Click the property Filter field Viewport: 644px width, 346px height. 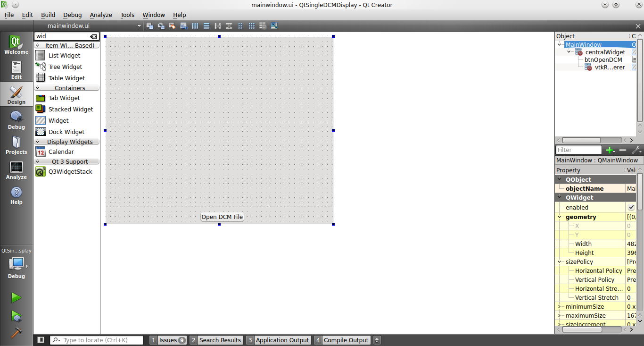point(579,150)
